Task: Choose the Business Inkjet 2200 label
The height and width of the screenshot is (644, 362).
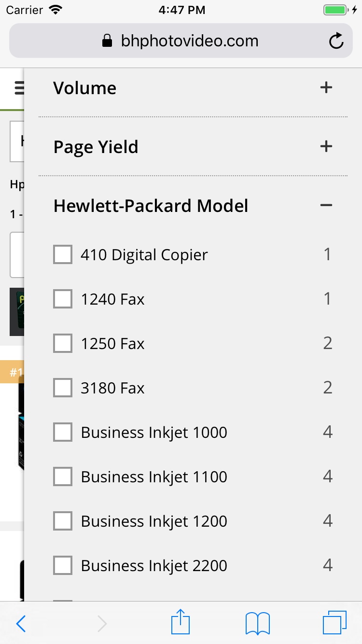Action: point(154,566)
